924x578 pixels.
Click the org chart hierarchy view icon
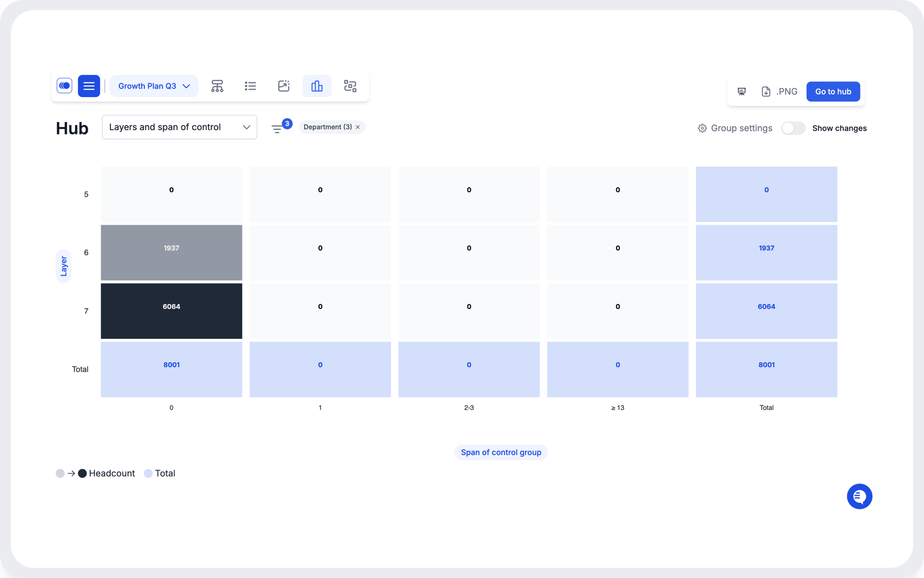[217, 86]
